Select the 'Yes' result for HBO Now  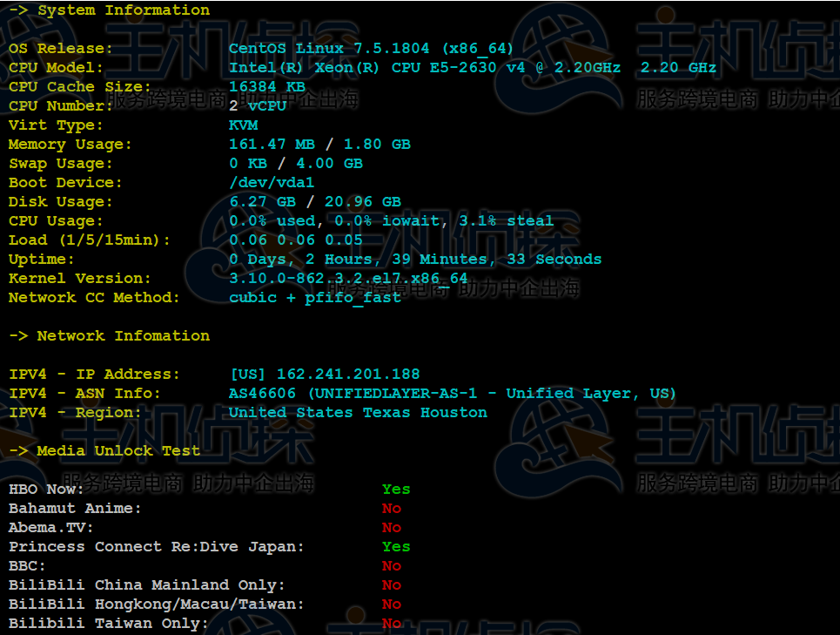pos(396,490)
